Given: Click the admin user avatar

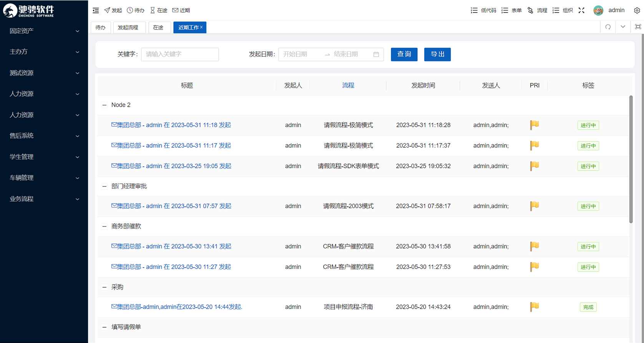Looking at the screenshot, I should pos(598,10).
